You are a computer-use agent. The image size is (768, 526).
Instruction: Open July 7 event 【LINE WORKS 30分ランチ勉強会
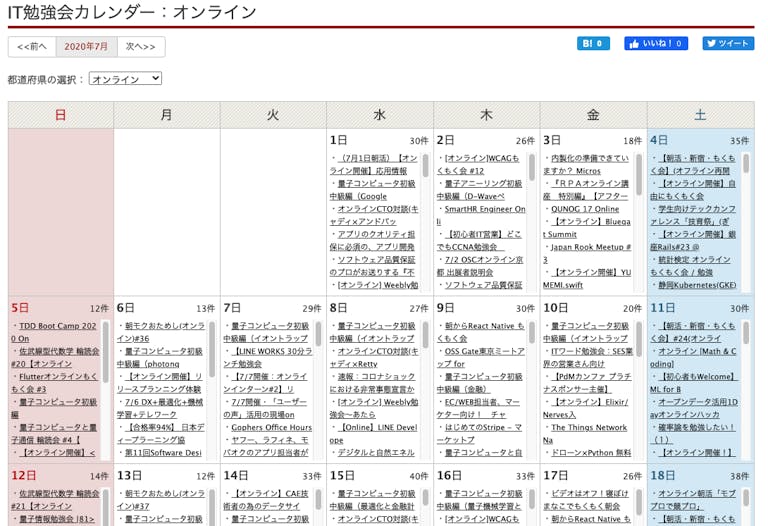click(267, 358)
